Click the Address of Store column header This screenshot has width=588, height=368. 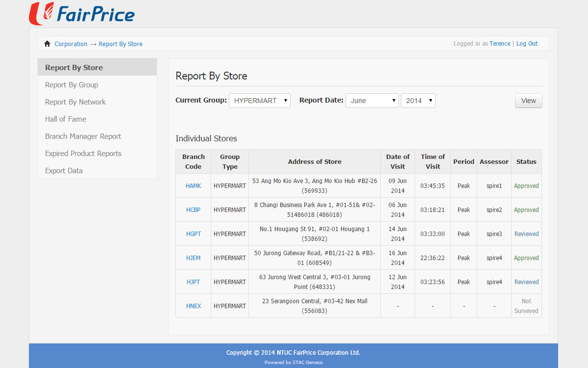315,161
